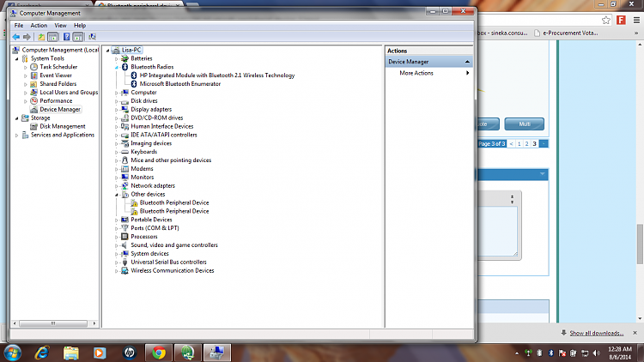Open e-Procurement bookmark in browser
The height and width of the screenshot is (362, 644).
566,33
